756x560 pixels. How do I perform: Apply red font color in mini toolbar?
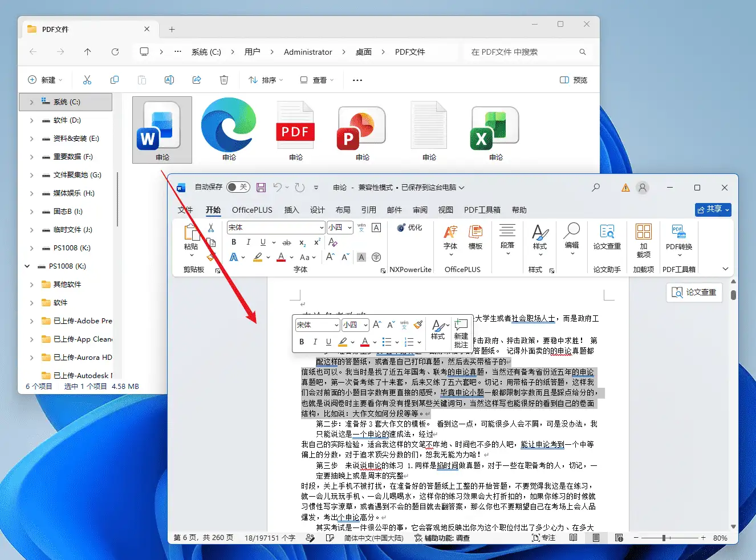365,342
